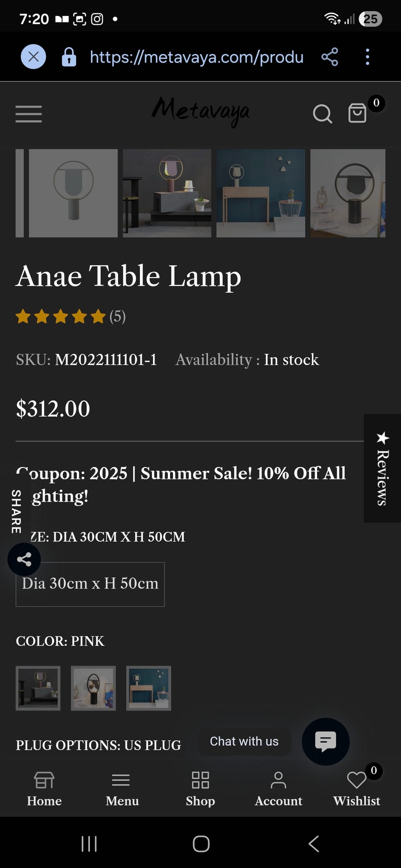The image size is (401, 868).
Task: Go to Home in bottom bar
Action: [x=44, y=789]
